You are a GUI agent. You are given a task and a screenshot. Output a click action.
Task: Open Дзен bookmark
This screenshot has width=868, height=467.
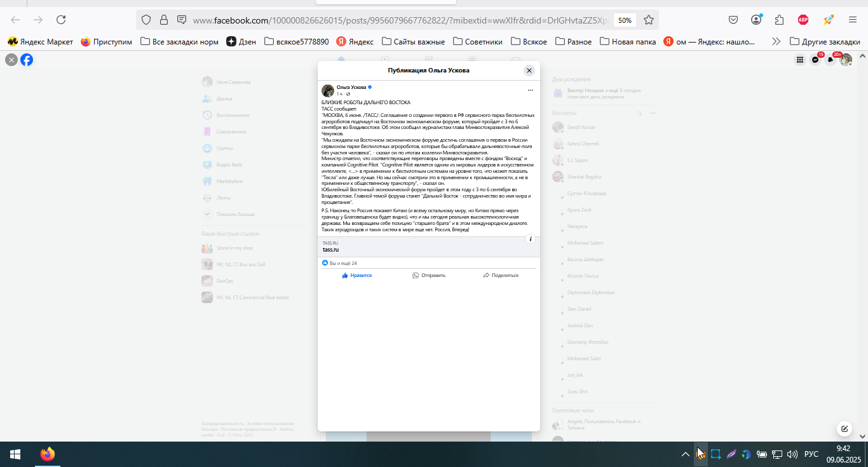pyautogui.click(x=241, y=42)
